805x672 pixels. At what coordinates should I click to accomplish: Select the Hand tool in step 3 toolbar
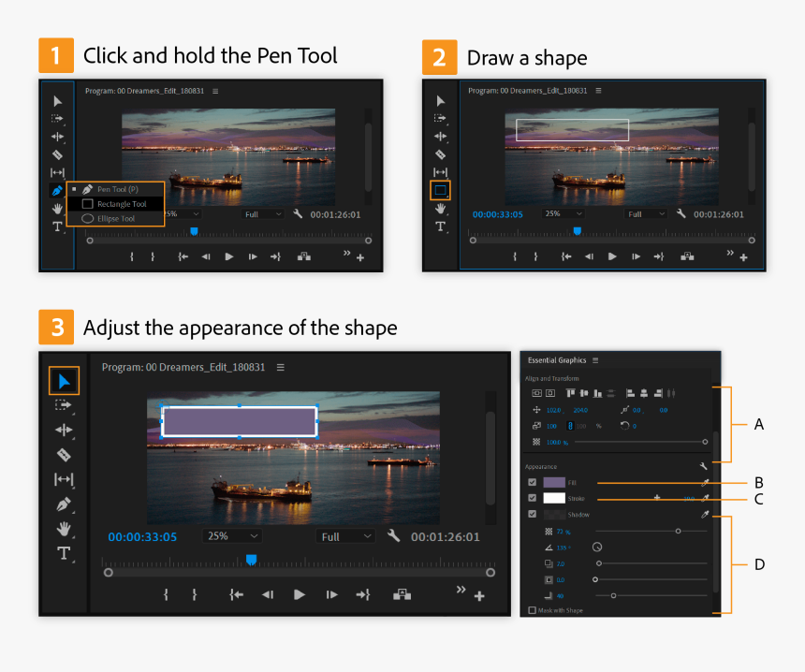point(64,529)
